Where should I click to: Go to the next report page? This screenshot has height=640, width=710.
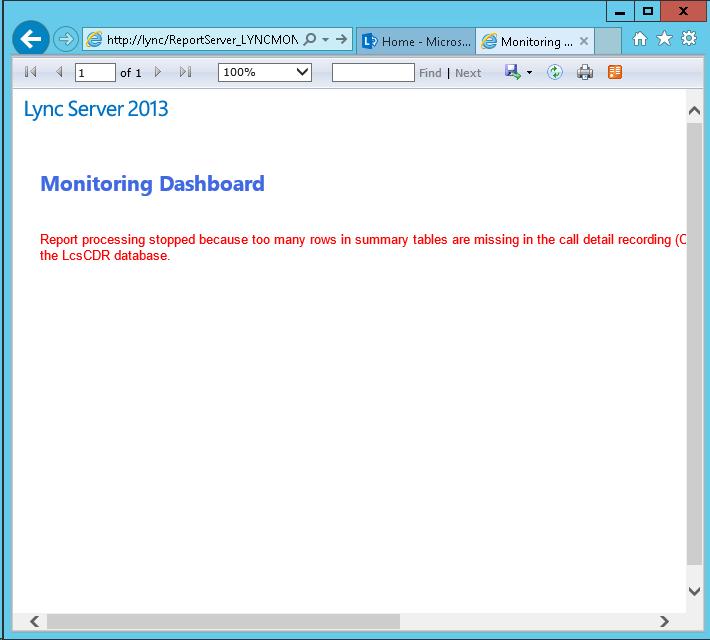click(158, 72)
